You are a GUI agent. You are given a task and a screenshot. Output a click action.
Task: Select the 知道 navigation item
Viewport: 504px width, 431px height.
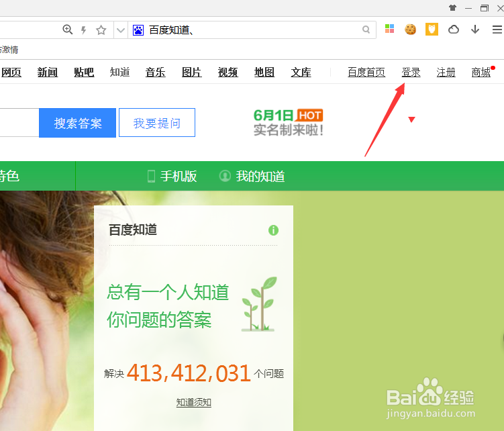(x=120, y=72)
